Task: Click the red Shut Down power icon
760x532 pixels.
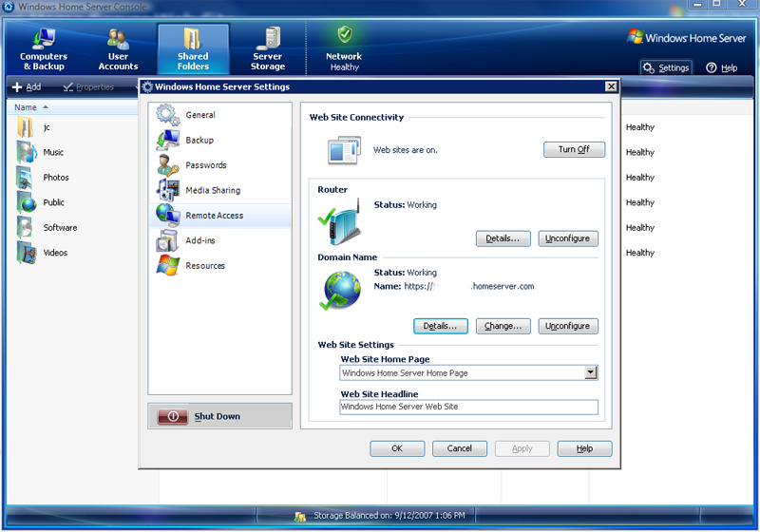Action: tap(173, 416)
